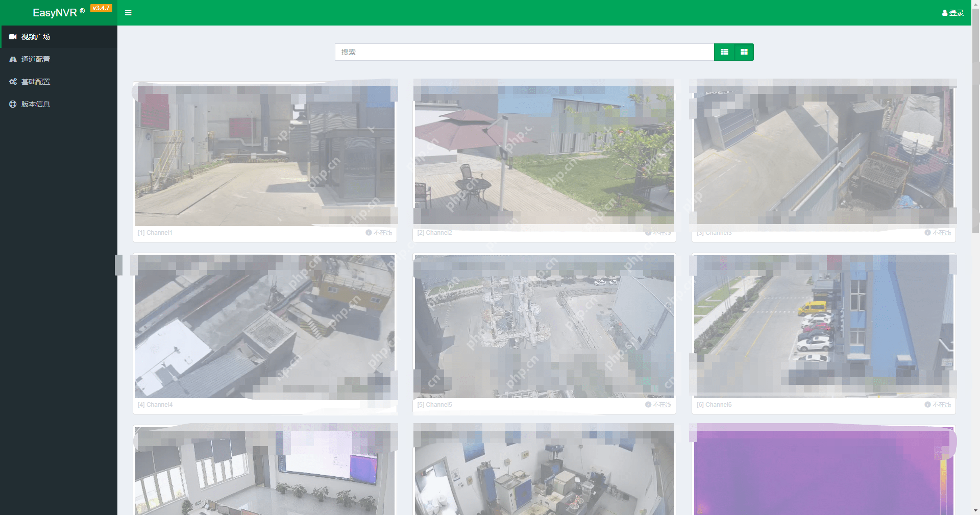
Task: Click the login user icon
Action: [x=945, y=13]
